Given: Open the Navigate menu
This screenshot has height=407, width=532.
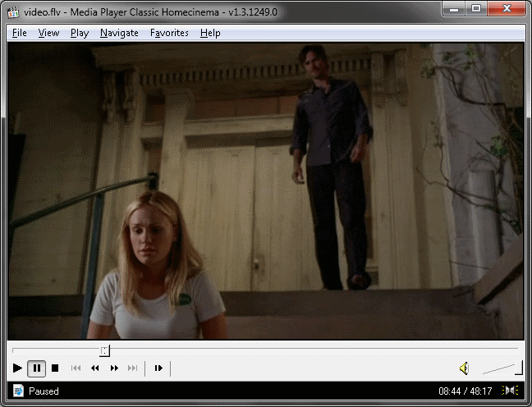Looking at the screenshot, I should point(119,33).
